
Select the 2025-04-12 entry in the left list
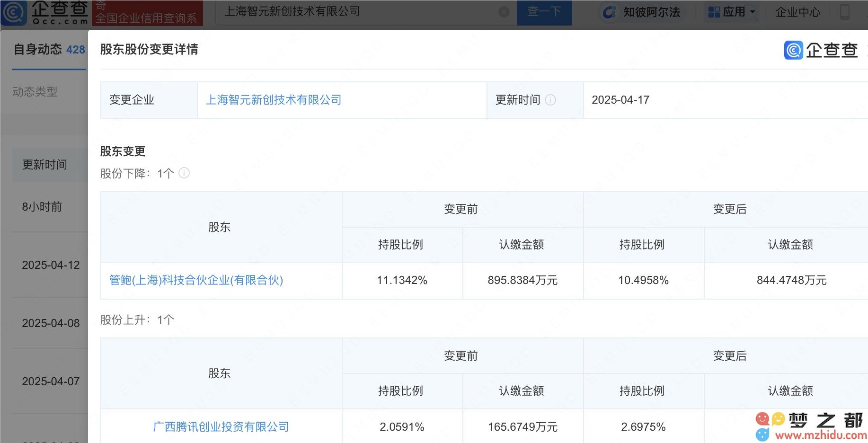click(x=51, y=265)
